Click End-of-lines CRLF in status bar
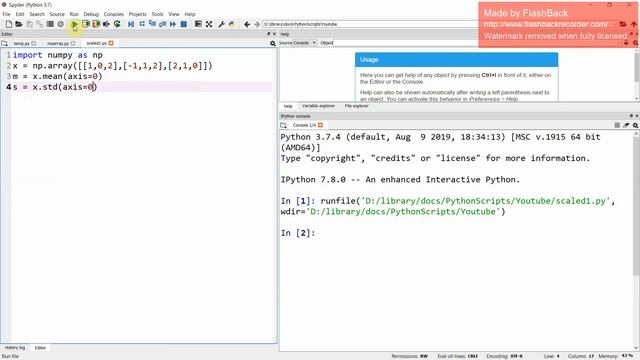 click(457, 356)
